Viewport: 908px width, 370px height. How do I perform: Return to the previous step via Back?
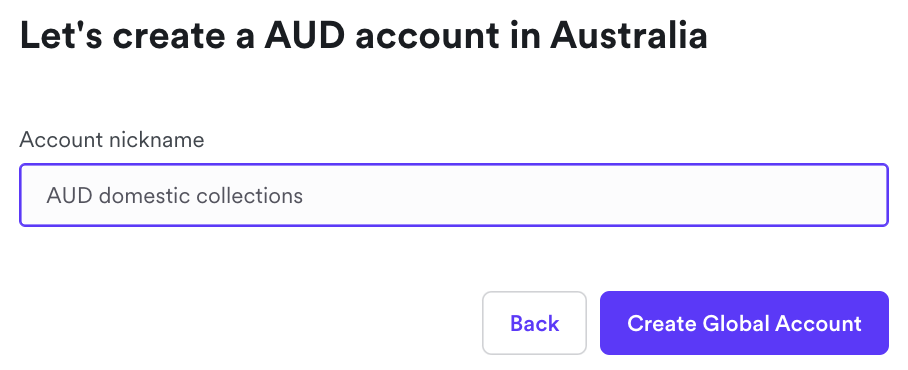coord(534,323)
